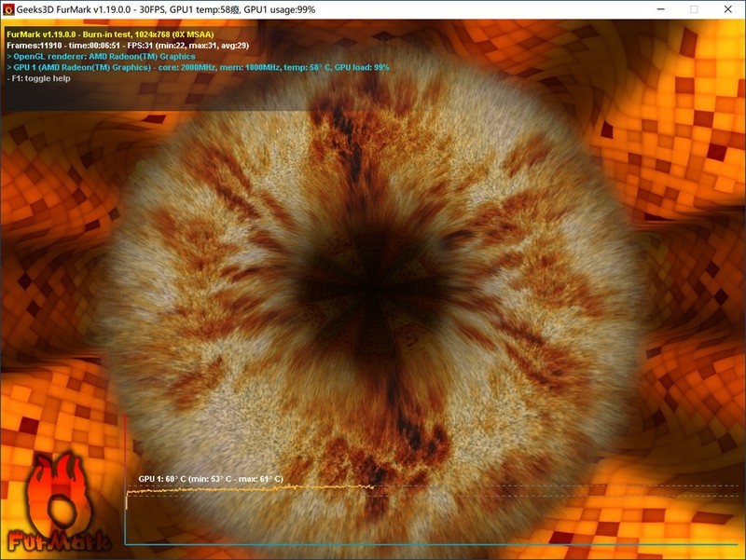Click the FurMark application icon in the title bar
The width and height of the screenshot is (746, 560).
[x=11, y=9]
